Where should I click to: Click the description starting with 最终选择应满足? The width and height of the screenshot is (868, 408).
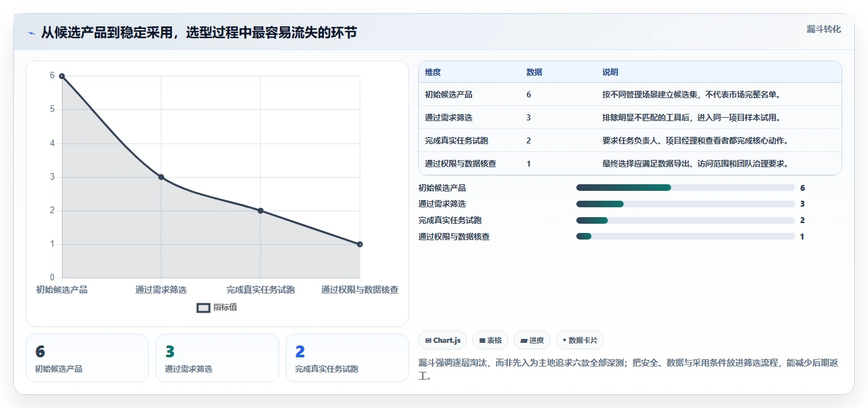pos(695,164)
